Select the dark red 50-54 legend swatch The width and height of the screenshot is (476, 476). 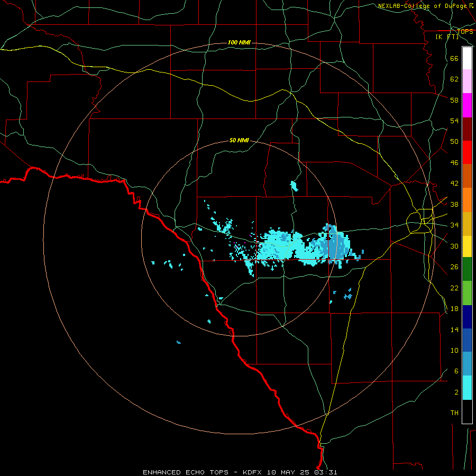(467, 130)
